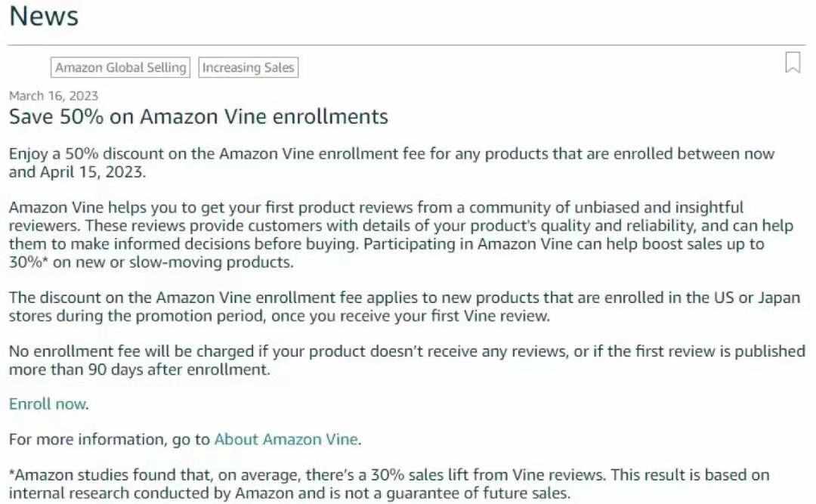
Task: Bookmark this news article
Action: pyautogui.click(x=793, y=63)
